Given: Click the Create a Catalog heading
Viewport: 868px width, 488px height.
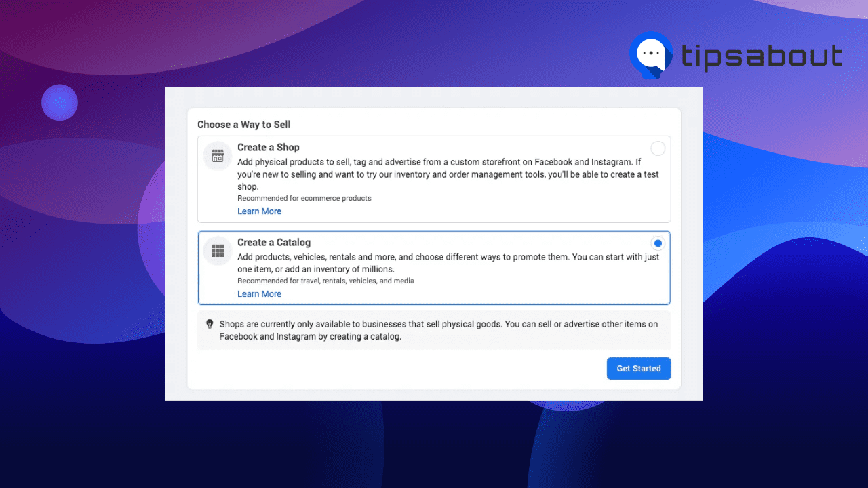Looking at the screenshot, I should (274, 243).
